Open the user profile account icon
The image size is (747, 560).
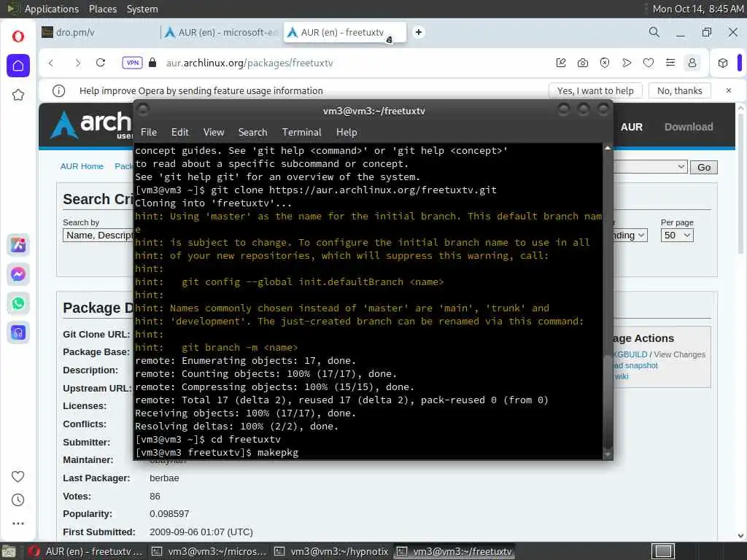pos(692,63)
